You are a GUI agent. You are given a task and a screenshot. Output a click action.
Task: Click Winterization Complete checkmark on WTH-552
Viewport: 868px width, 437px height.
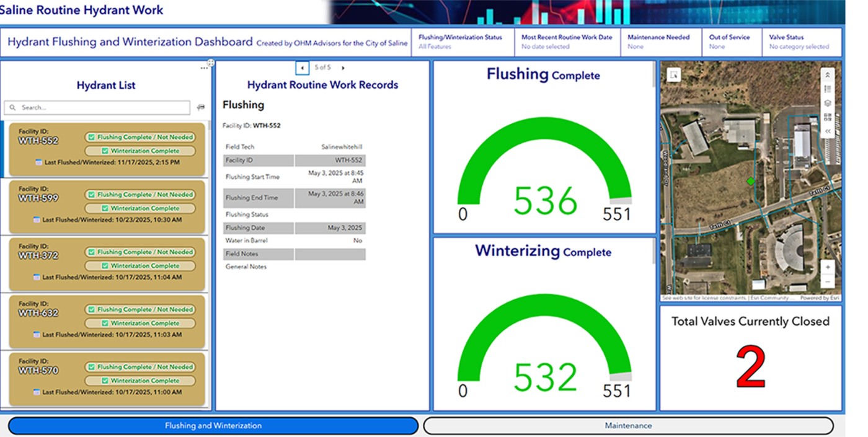point(105,151)
